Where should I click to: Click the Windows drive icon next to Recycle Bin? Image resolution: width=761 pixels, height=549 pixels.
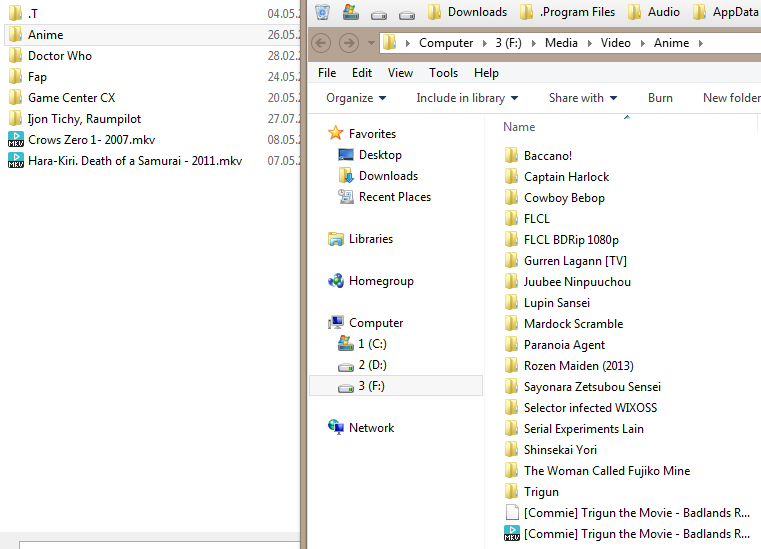350,12
